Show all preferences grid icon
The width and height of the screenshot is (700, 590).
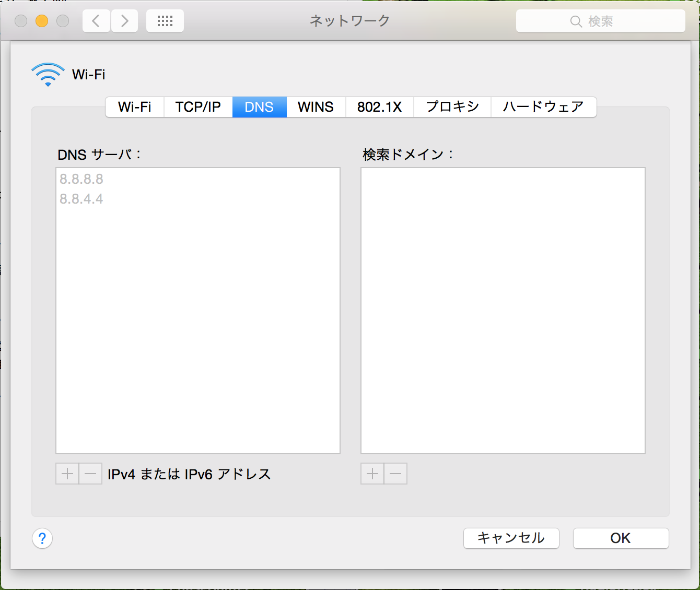(x=165, y=21)
